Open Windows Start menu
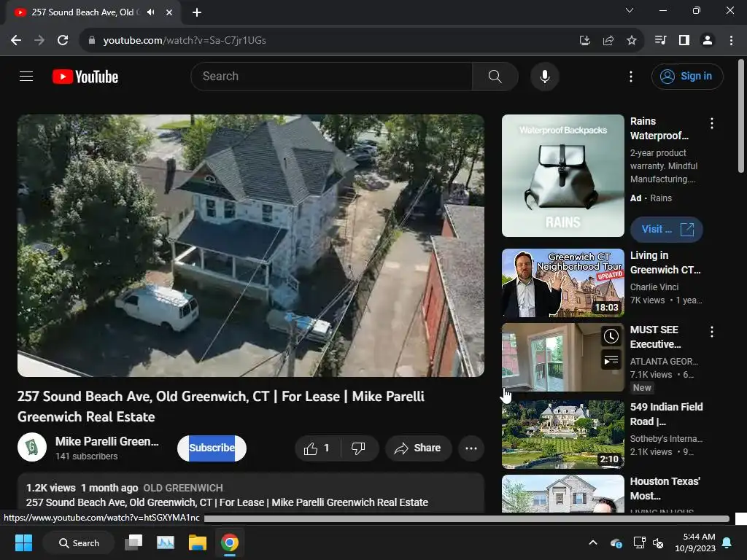 (23, 542)
